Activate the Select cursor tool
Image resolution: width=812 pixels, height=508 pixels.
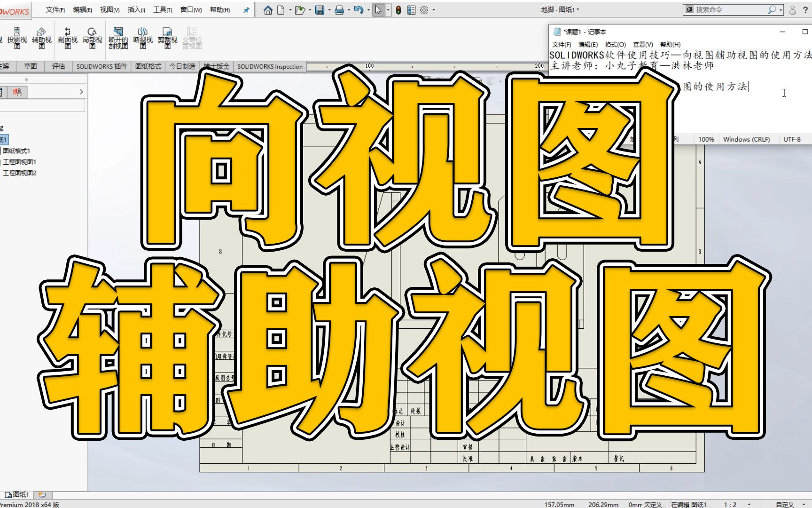coord(378,10)
